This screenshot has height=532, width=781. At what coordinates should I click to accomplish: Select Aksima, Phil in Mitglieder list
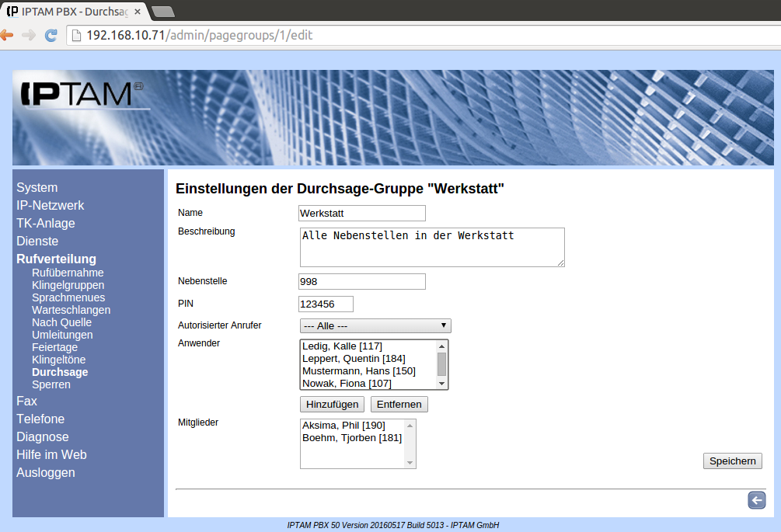[343, 426]
